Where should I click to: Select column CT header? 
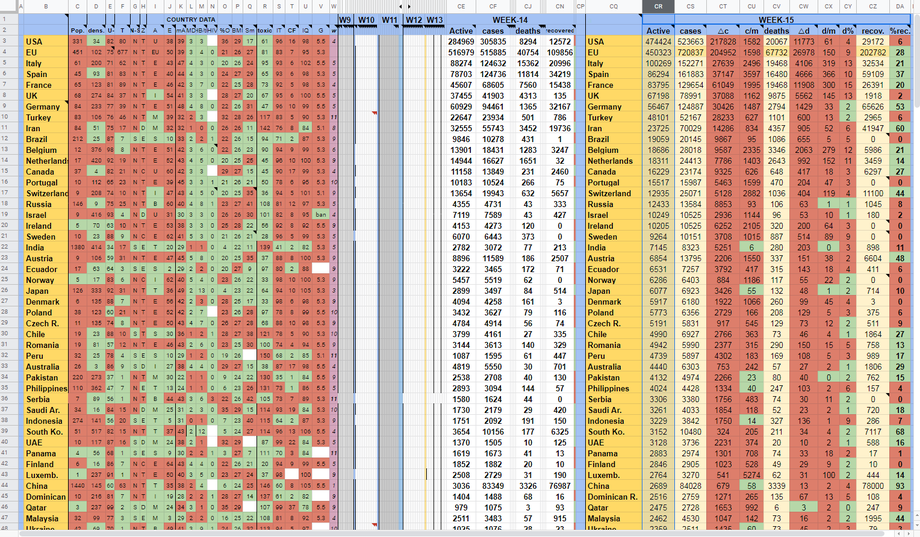click(x=723, y=6)
